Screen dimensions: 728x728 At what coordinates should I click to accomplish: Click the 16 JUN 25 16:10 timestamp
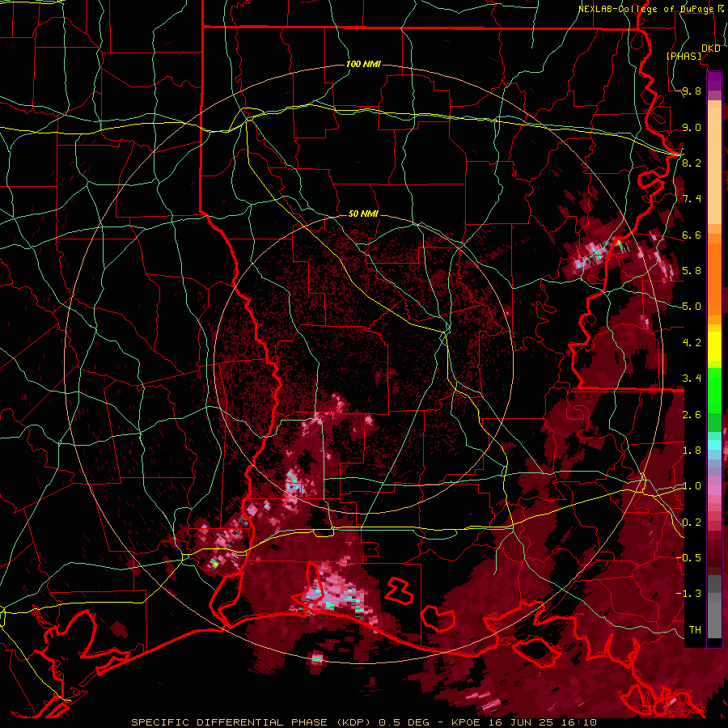pos(543,722)
